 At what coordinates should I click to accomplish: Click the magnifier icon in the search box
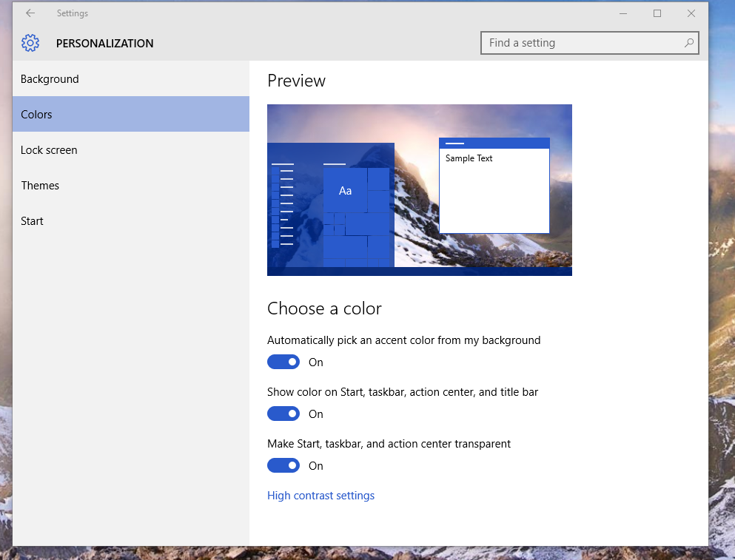(688, 43)
